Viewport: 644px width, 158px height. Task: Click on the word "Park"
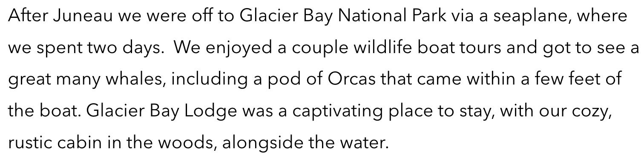429,16
